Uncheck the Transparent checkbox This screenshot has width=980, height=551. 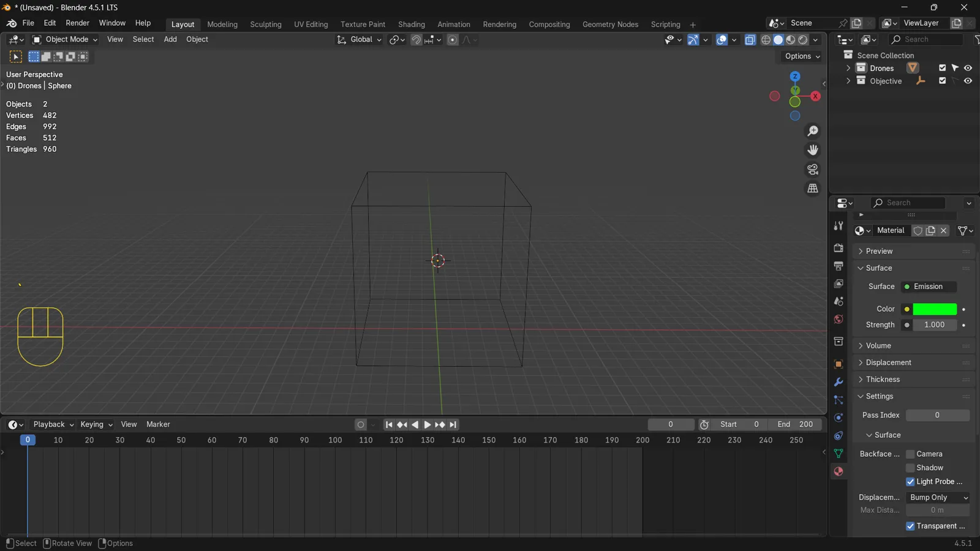coord(910,527)
